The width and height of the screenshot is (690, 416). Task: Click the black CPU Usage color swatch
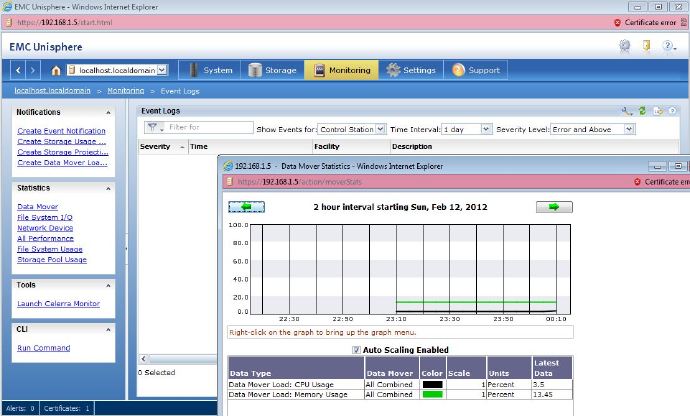[x=432, y=384]
